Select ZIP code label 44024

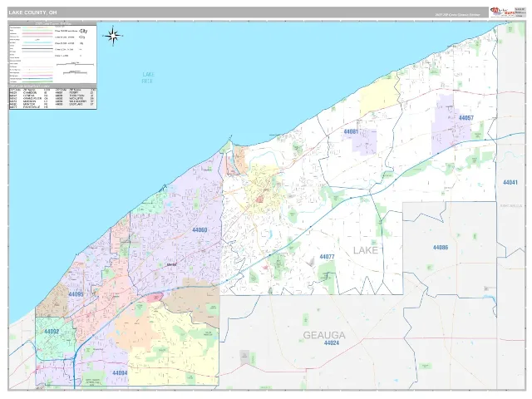[x=332, y=343]
